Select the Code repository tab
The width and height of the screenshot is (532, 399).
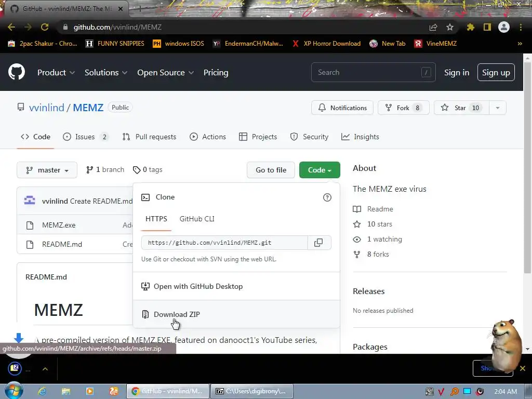35,137
